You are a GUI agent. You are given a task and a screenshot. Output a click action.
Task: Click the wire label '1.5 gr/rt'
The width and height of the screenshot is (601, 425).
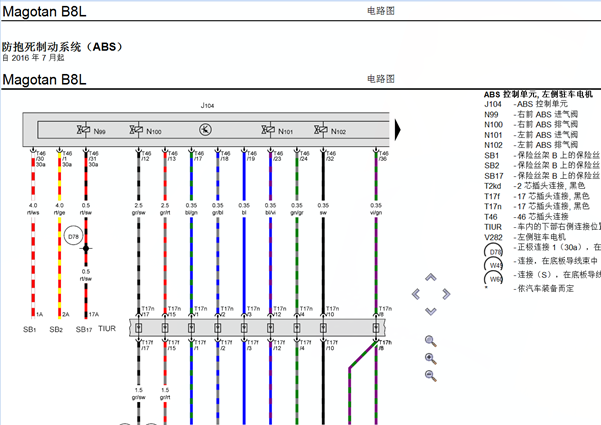(165, 394)
